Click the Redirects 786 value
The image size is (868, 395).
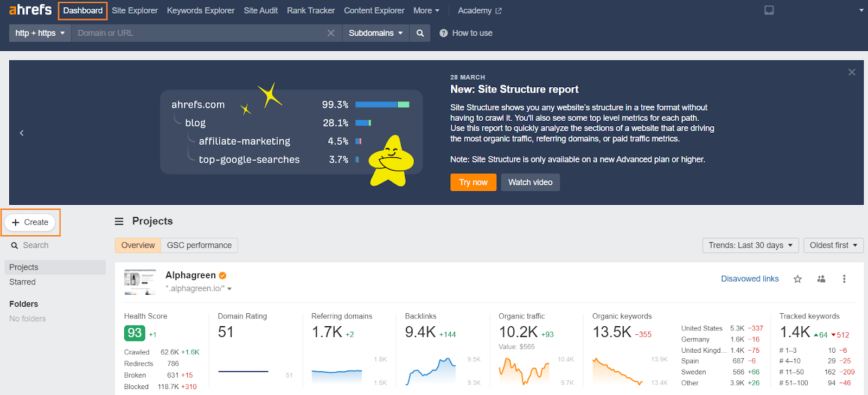(173, 364)
